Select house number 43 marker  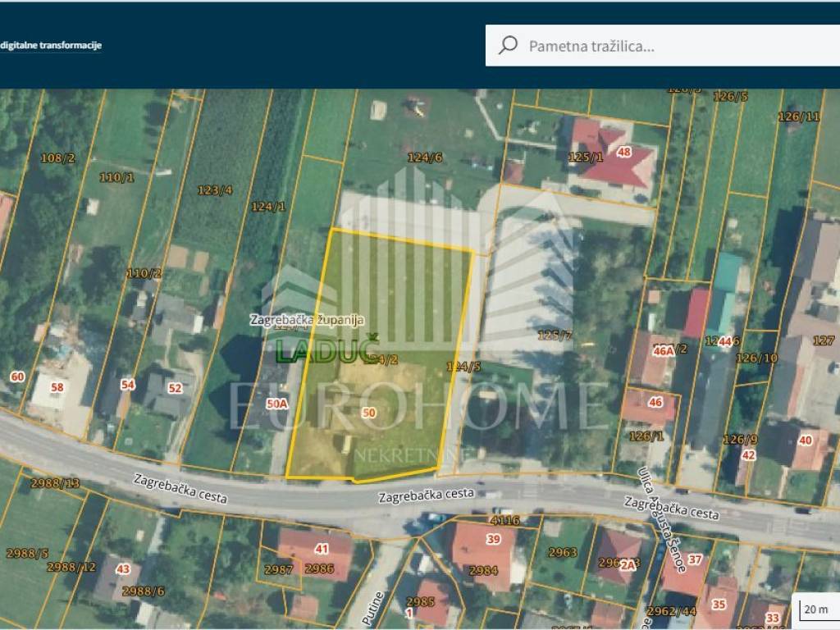click(x=123, y=568)
